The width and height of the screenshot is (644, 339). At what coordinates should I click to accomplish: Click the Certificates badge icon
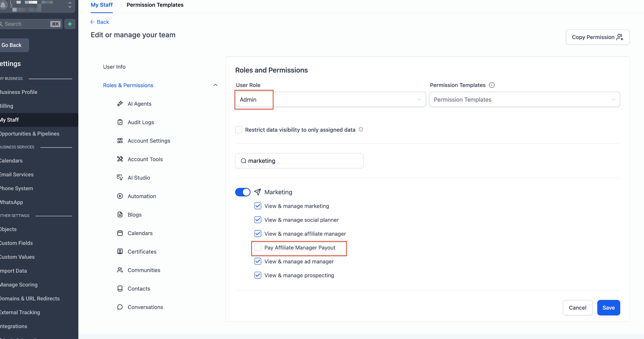pos(120,252)
